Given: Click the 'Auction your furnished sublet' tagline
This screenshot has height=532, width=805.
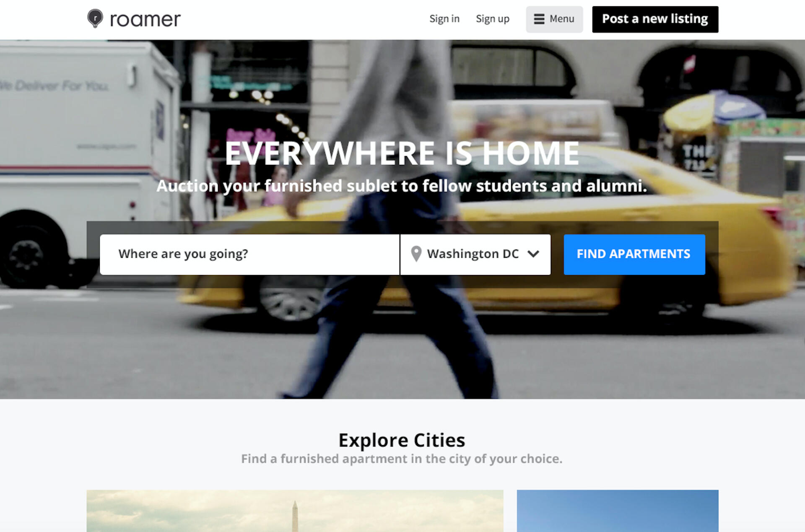Looking at the screenshot, I should coord(402,186).
